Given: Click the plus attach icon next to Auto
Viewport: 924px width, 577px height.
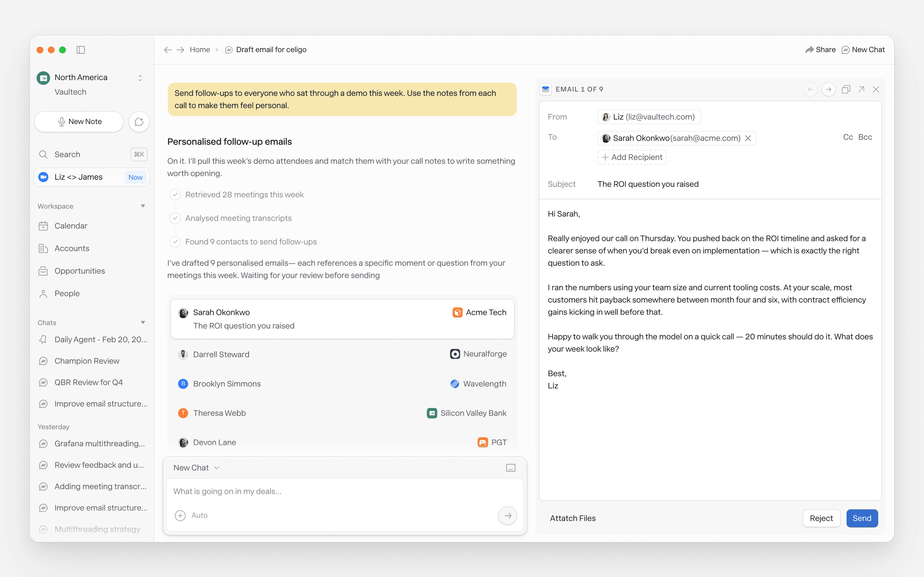Looking at the screenshot, I should 180,516.
